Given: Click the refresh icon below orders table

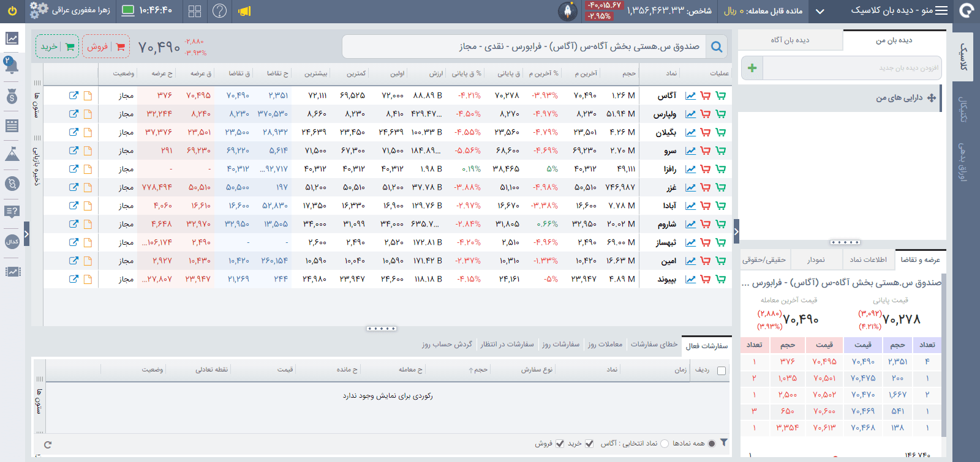Looking at the screenshot, I should [48, 445].
